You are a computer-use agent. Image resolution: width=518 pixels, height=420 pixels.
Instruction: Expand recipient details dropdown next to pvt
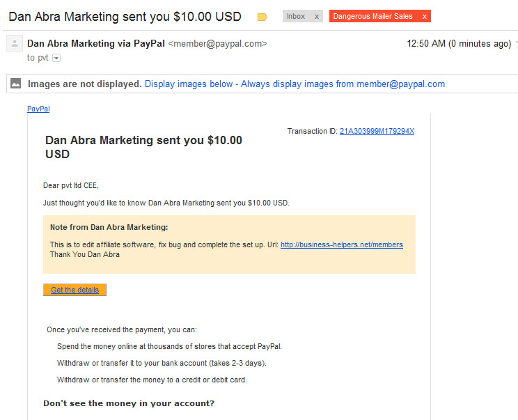(56, 58)
